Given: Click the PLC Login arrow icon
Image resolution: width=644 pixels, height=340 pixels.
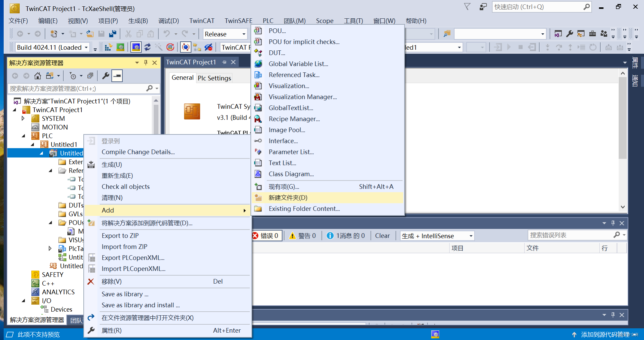Looking at the screenshot, I should click(498, 47).
